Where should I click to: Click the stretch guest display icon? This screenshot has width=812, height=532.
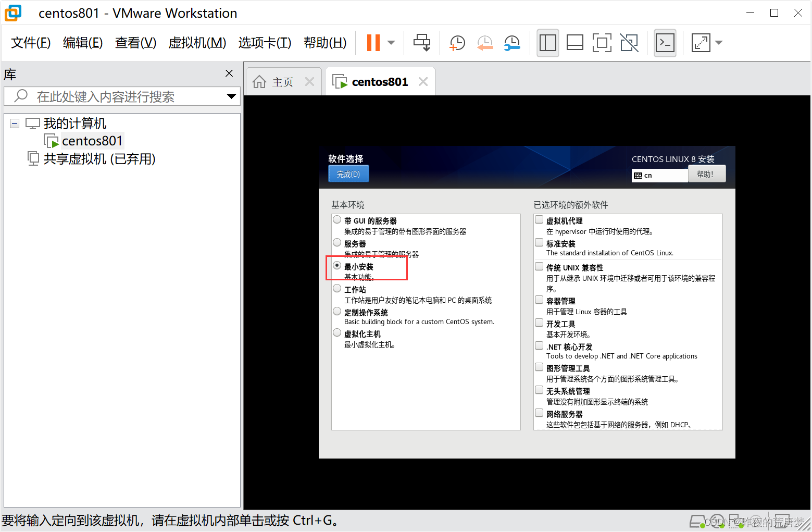click(701, 43)
